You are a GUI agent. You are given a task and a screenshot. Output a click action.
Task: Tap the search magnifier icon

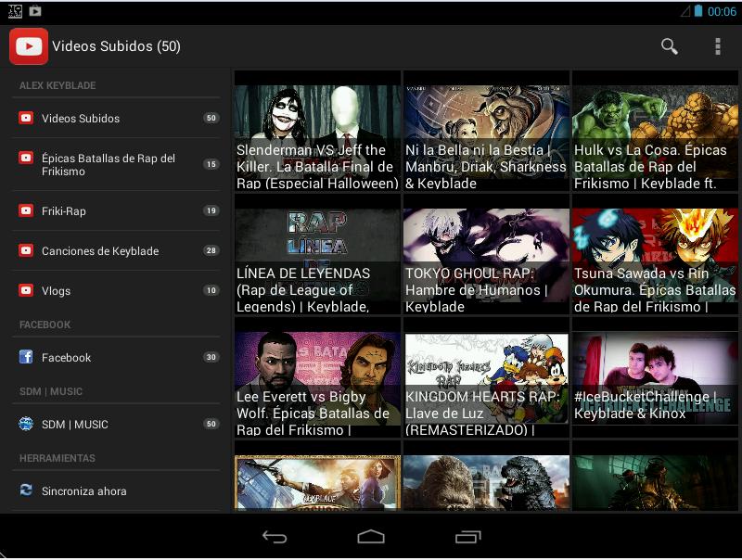pyautogui.click(x=669, y=46)
